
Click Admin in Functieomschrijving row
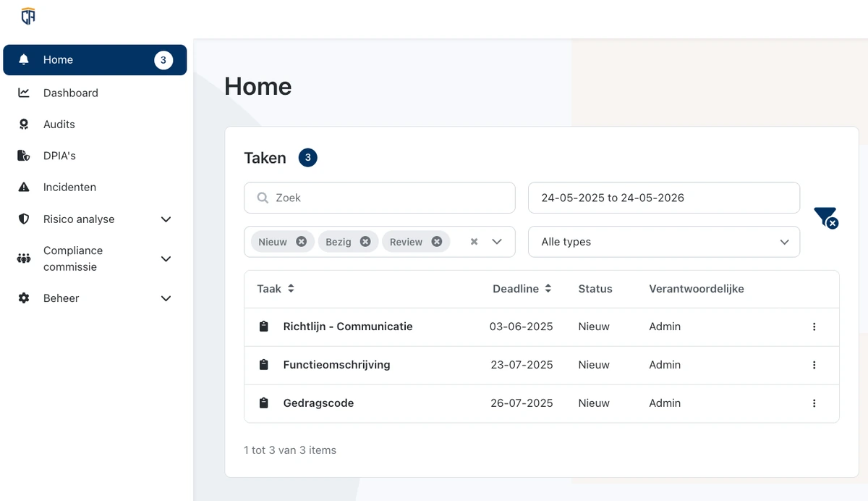665,365
